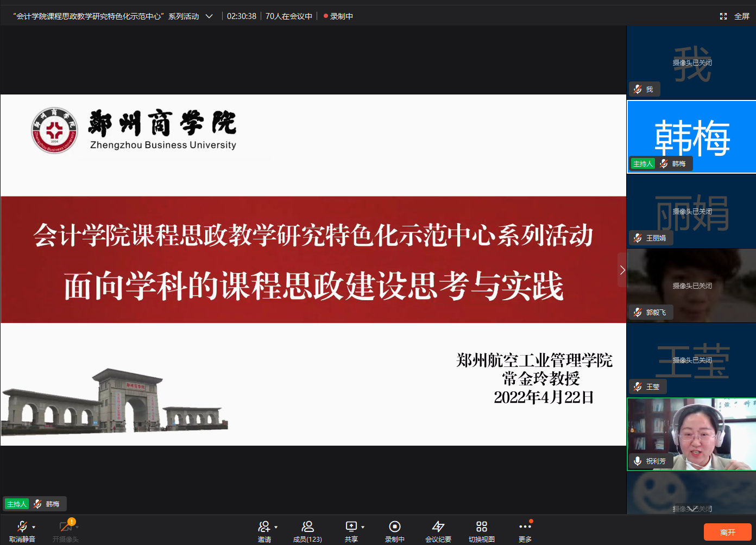
Task: Open 会议纪要 meeting minutes
Action: tap(438, 527)
